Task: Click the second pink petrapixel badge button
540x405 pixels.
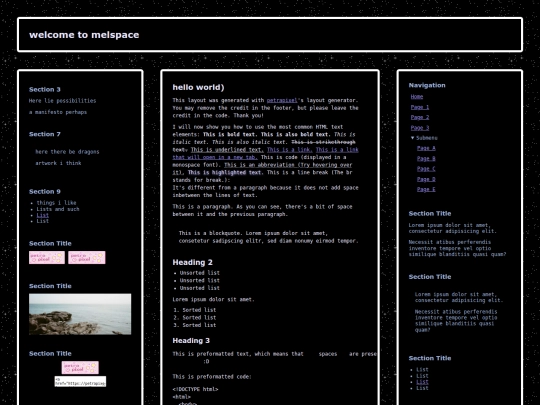Action: coord(87,258)
